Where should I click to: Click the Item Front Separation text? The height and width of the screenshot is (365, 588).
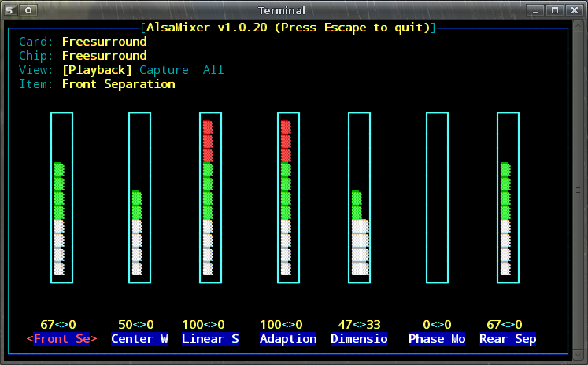click(119, 84)
